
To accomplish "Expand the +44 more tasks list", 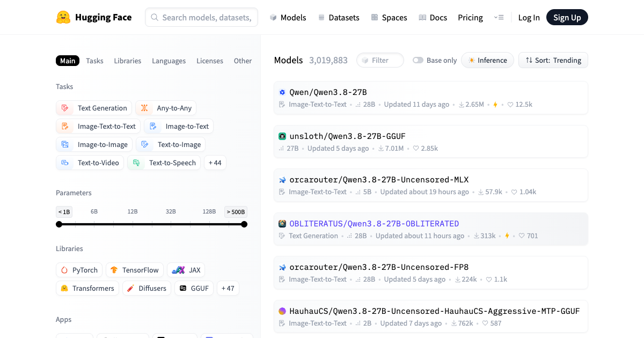I will tap(215, 163).
